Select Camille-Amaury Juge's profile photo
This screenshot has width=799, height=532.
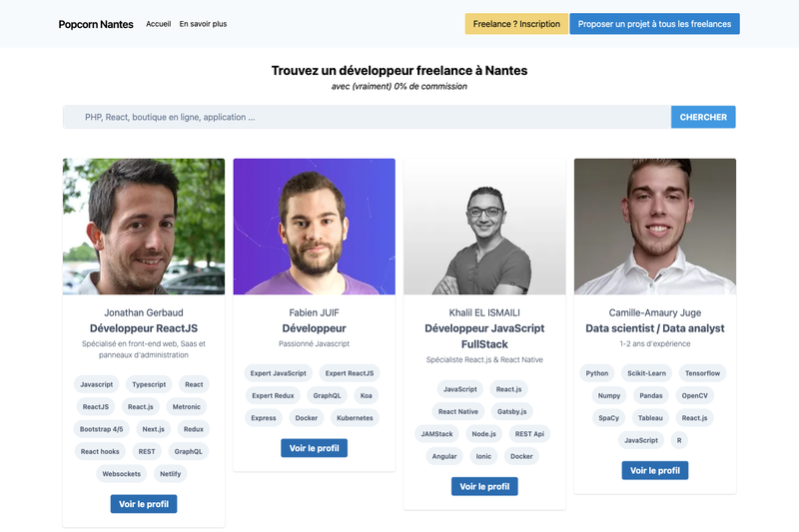click(x=655, y=227)
